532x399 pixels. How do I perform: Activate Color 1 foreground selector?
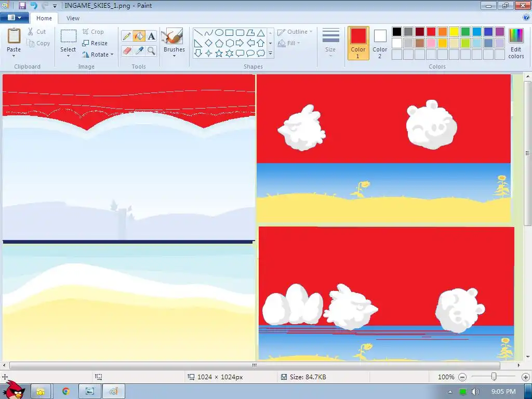pyautogui.click(x=358, y=43)
